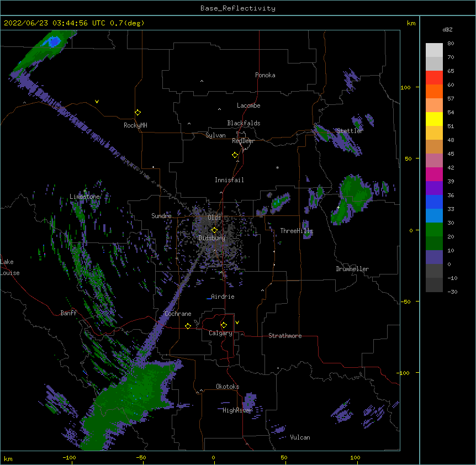Pick the bright green 20-30 dBZ legend swatch
The height and width of the screenshot is (465, 476).
coord(434,230)
